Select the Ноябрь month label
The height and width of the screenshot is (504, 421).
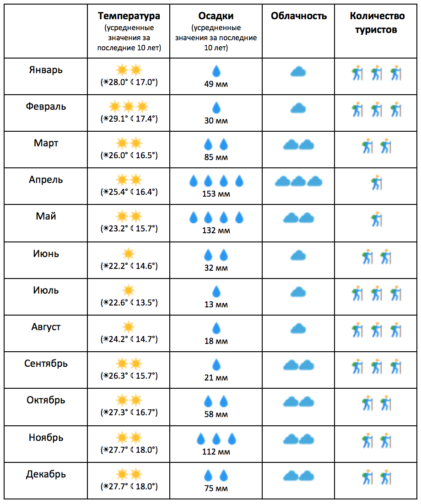pos(46,438)
